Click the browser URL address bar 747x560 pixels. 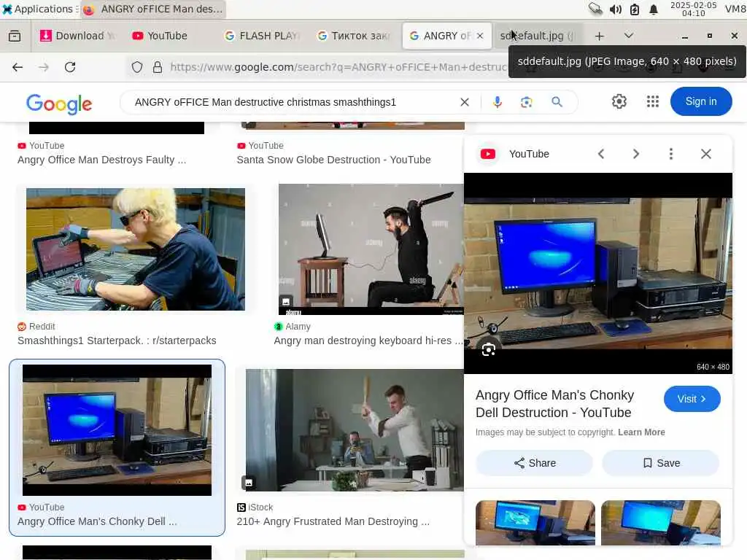(x=337, y=67)
